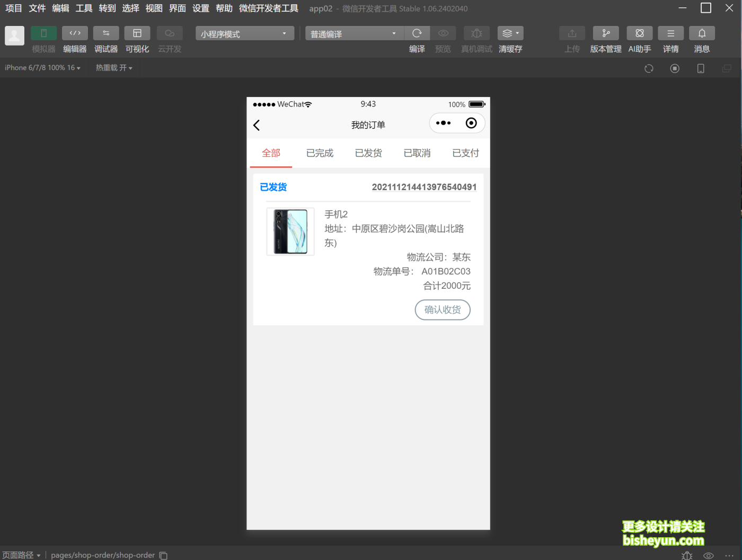Open 版本管理 version management

click(605, 33)
